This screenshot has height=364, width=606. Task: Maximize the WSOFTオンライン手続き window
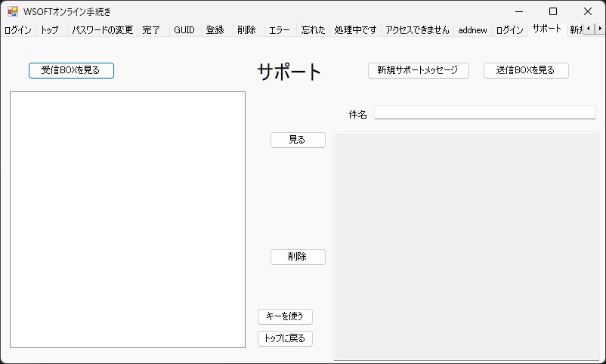[553, 11]
